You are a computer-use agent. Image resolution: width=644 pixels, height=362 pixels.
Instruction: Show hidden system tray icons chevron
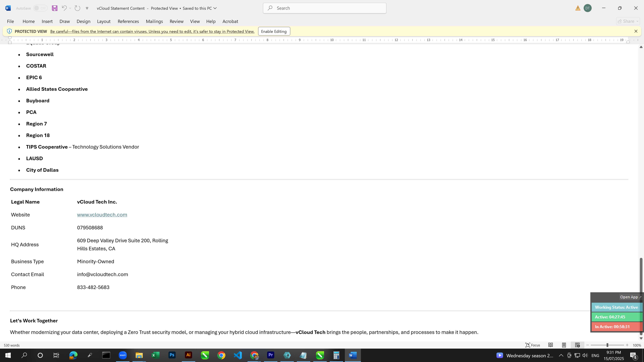(x=561, y=355)
